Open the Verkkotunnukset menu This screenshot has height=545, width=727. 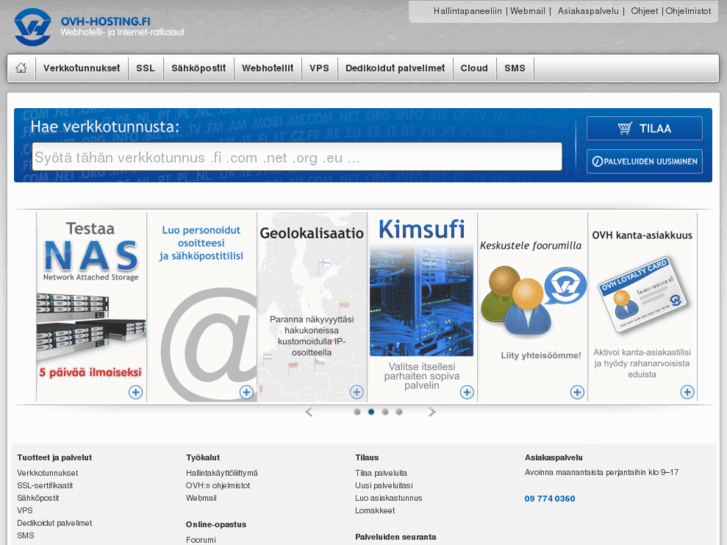point(82,68)
